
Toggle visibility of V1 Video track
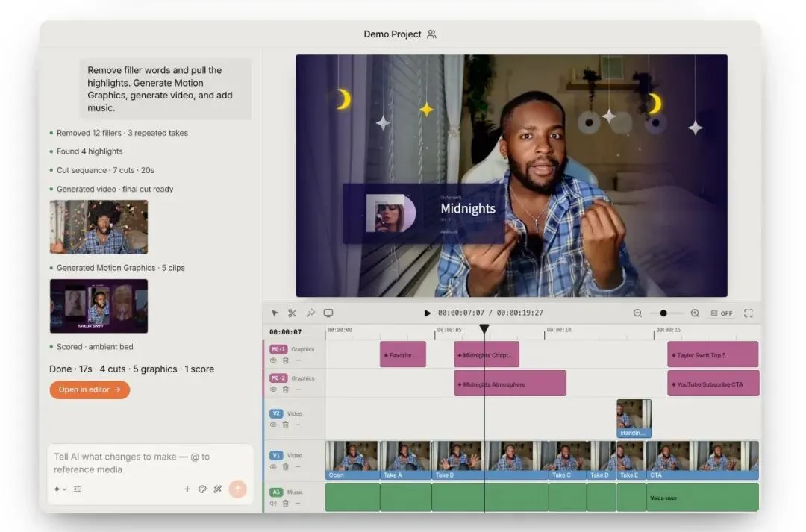click(x=273, y=467)
